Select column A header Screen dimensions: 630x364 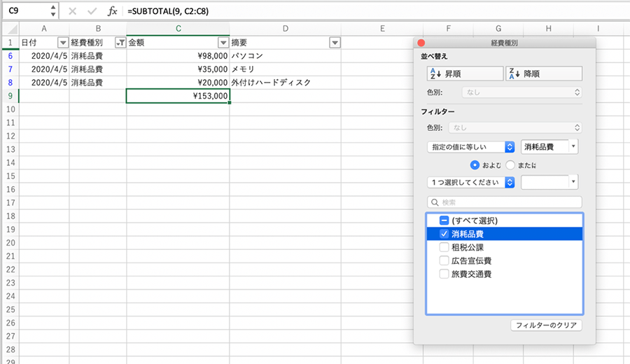pos(44,29)
